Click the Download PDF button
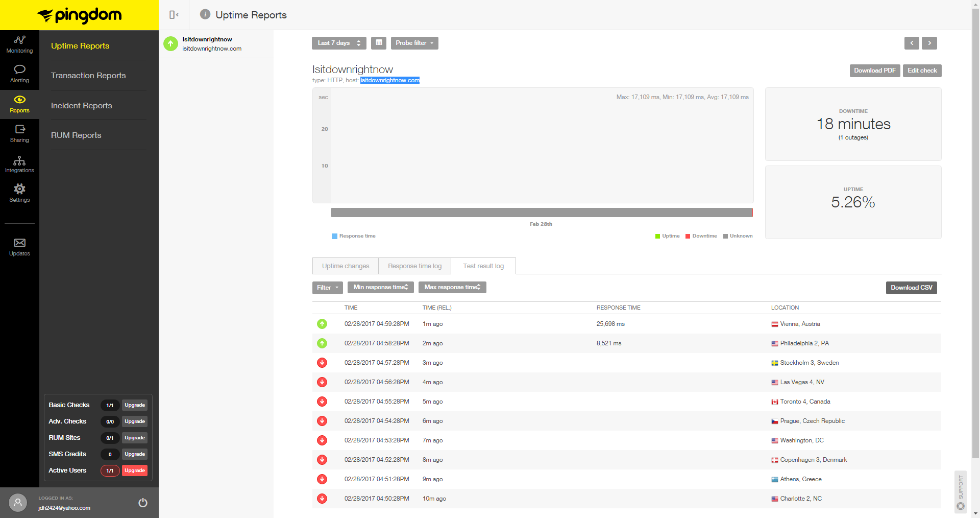 point(875,70)
